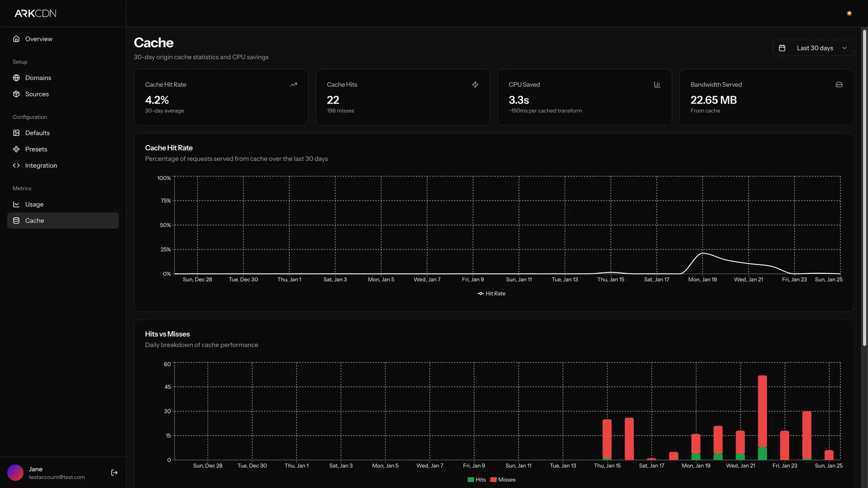Go to Domains in sidebar
The width and height of the screenshot is (868, 488).
(x=63, y=78)
